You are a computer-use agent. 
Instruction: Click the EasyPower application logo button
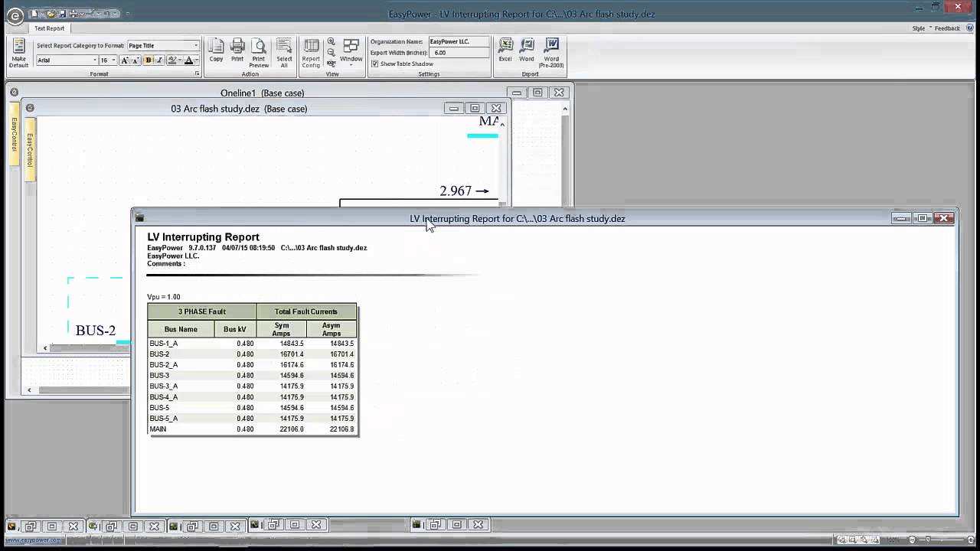click(15, 15)
